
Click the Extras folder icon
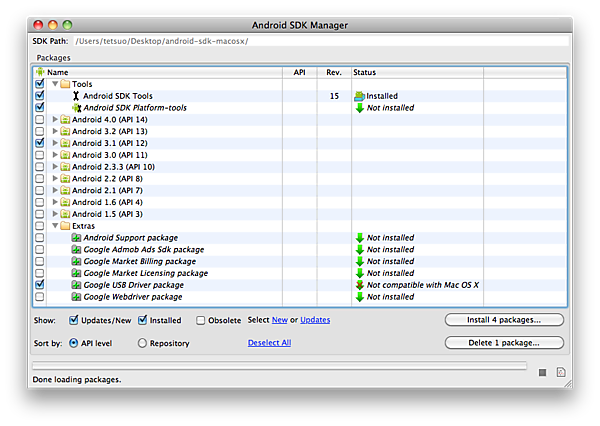pyautogui.click(x=65, y=226)
